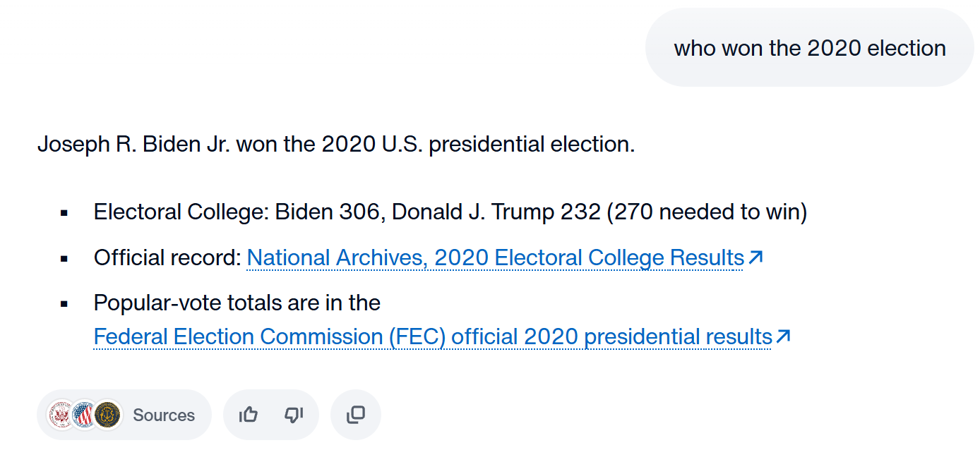Viewport: 980px width, 450px height.
Task: Open the FEC official 2020 presidential results link
Action: pos(433,337)
